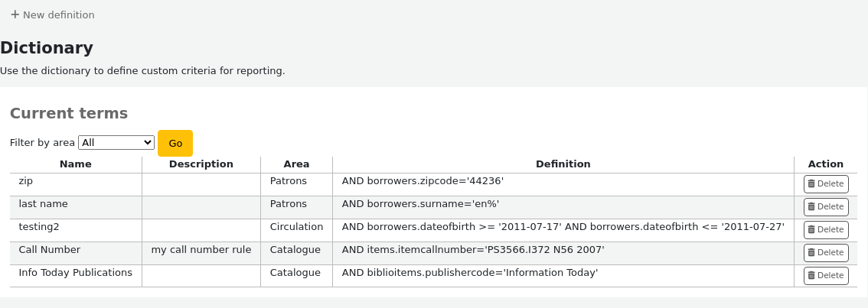Click the Action column header
The image size is (868, 308).
coord(825,164)
